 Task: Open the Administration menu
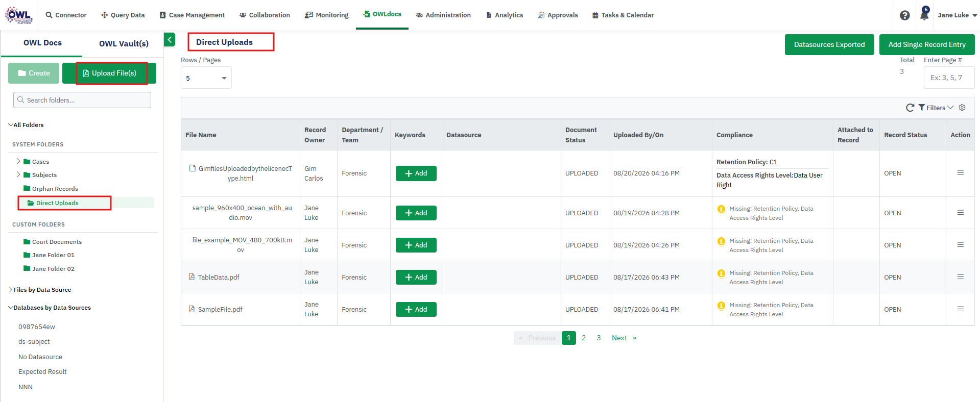pyautogui.click(x=443, y=15)
